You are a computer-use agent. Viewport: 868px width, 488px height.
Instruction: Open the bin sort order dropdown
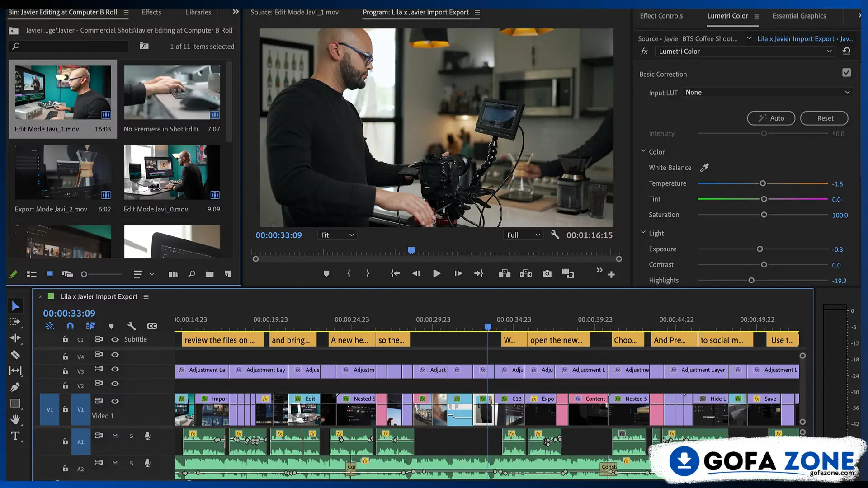pos(151,274)
